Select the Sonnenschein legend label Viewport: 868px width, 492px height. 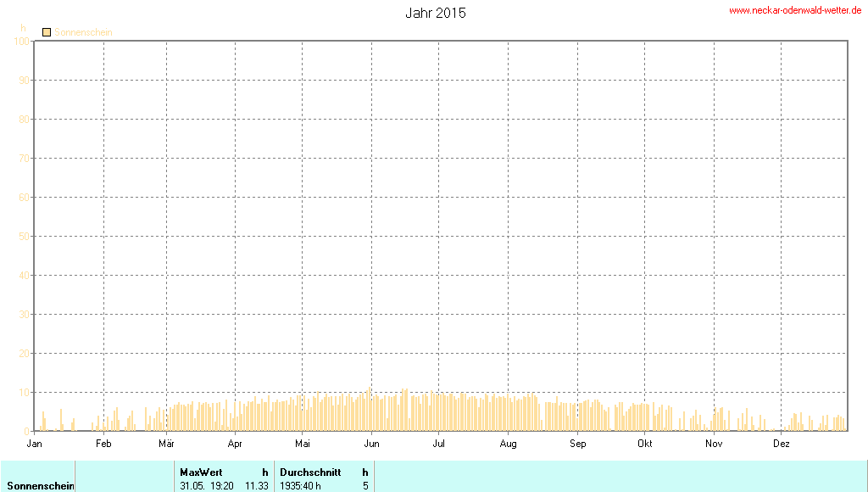point(83,32)
